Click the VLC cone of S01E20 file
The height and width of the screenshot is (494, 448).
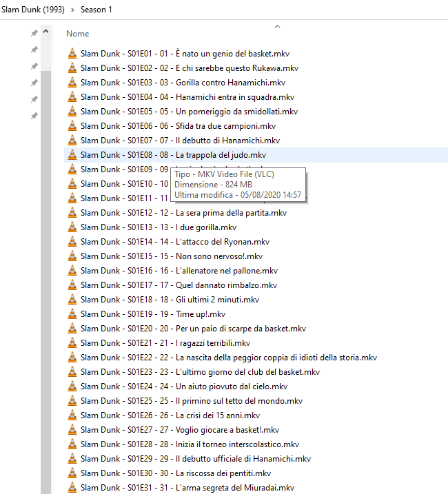(x=72, y=329)
